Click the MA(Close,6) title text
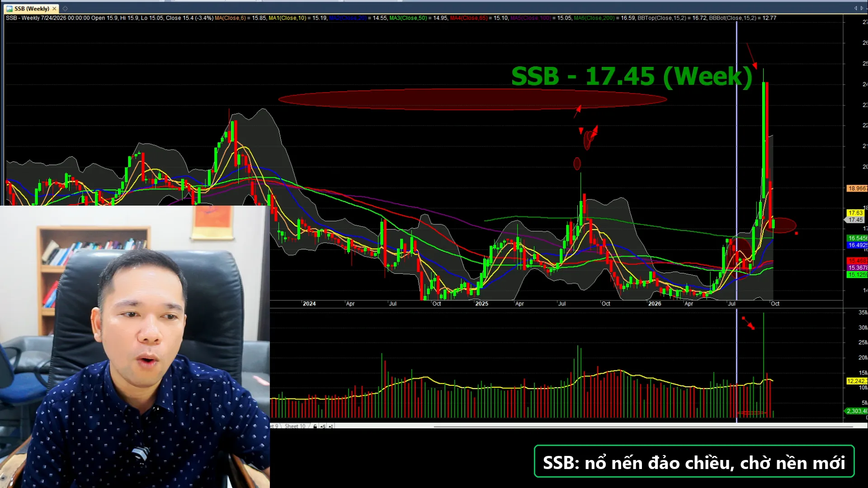 click(230, 18)
